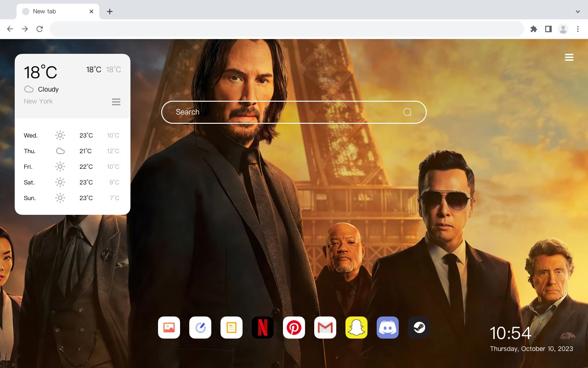The height and width of the screenshot is (368, 588).
Task: Open Chrome's three-dot menu
Action: coord(578,29)
